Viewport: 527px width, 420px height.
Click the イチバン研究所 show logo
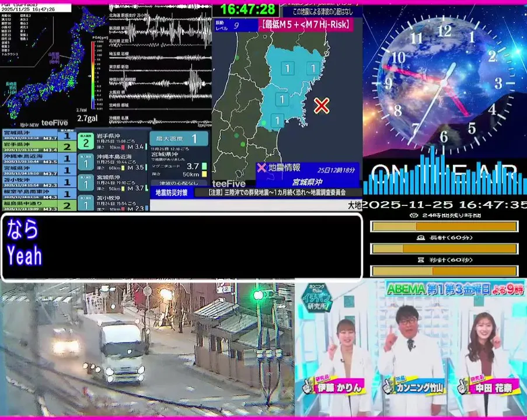click(x=317, y=297)
